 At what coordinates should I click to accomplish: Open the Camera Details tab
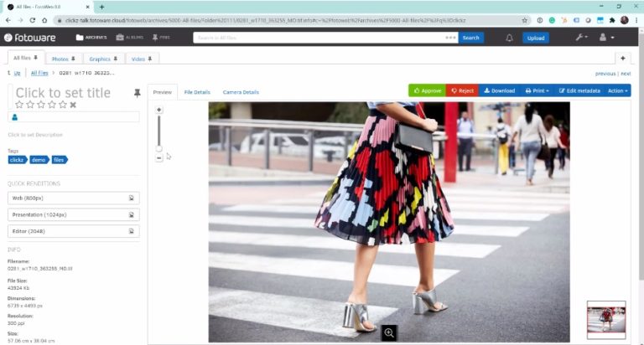[241, 92]
